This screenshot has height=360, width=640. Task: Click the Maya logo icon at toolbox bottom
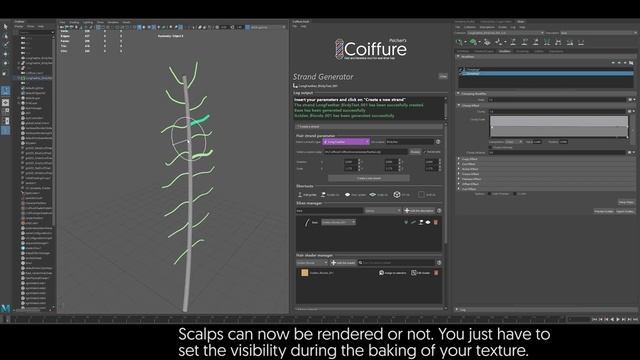coord(5,308)
